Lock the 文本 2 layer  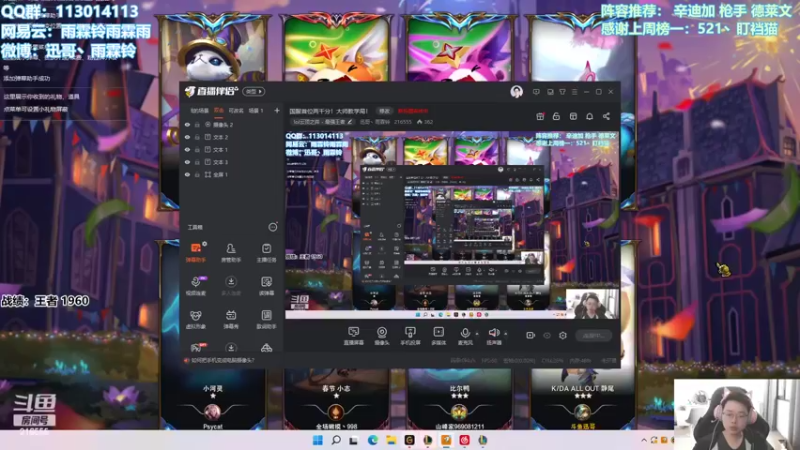point(197,137)
